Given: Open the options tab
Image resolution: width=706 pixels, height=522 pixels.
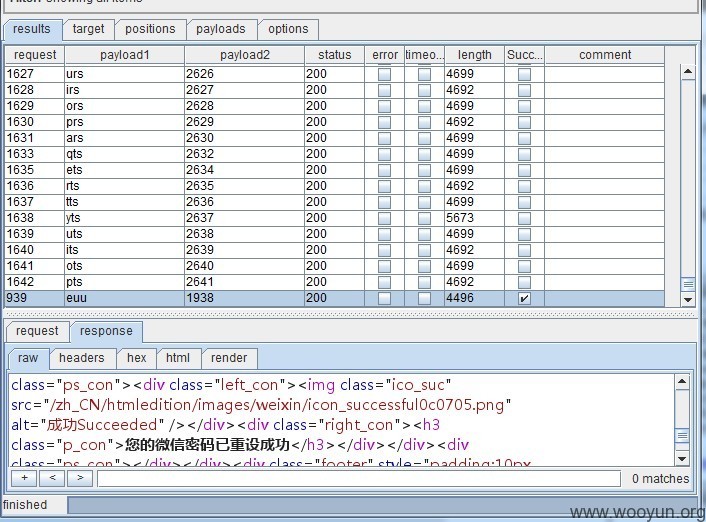Looking at the screenshot, I should click(288, 29).
